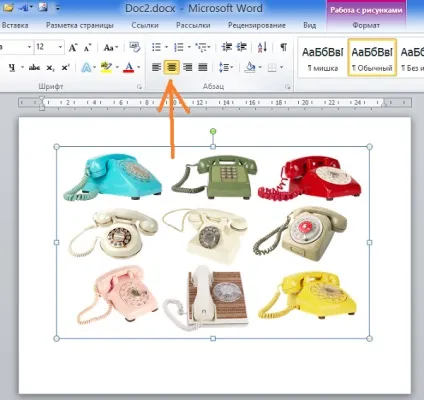Open the Разметка страницы tab
This screenshot has width=424, height=400.
(x=80, y=25)
